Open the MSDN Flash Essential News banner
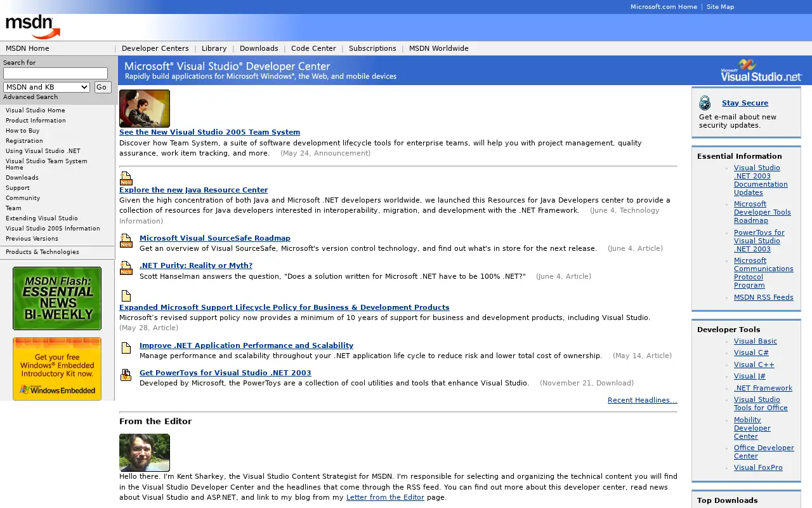812x508 pixels. (57, 298)
